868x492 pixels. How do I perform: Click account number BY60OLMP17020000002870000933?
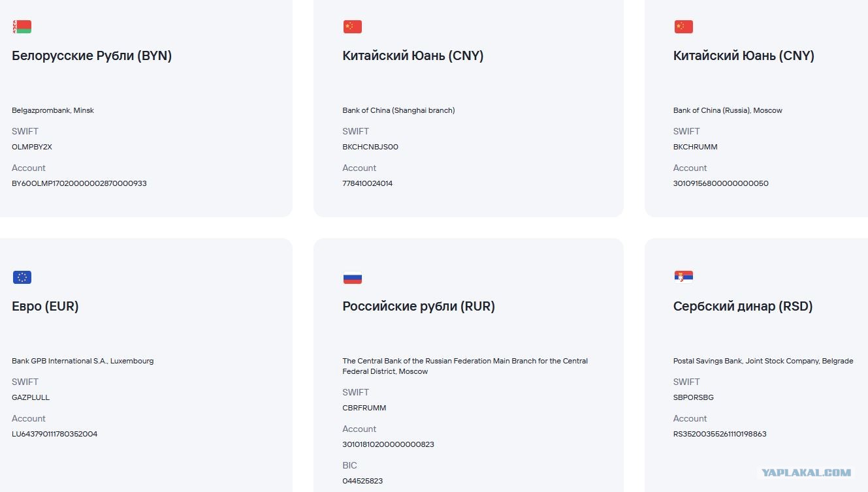coord(79,183)
